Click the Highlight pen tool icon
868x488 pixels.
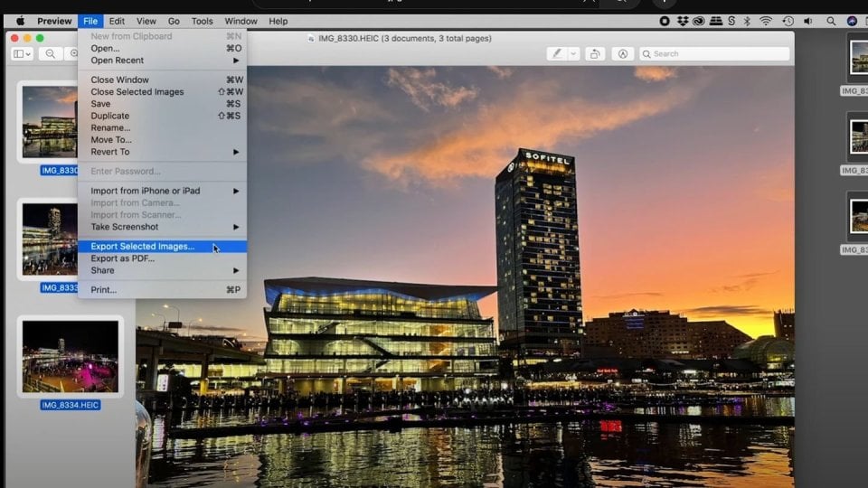(x=556, y=54)
